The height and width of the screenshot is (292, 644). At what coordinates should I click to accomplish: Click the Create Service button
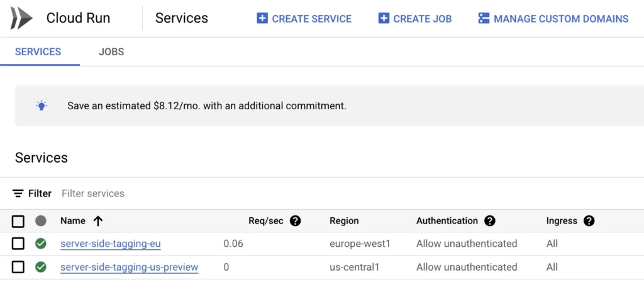tap(304, 19)
